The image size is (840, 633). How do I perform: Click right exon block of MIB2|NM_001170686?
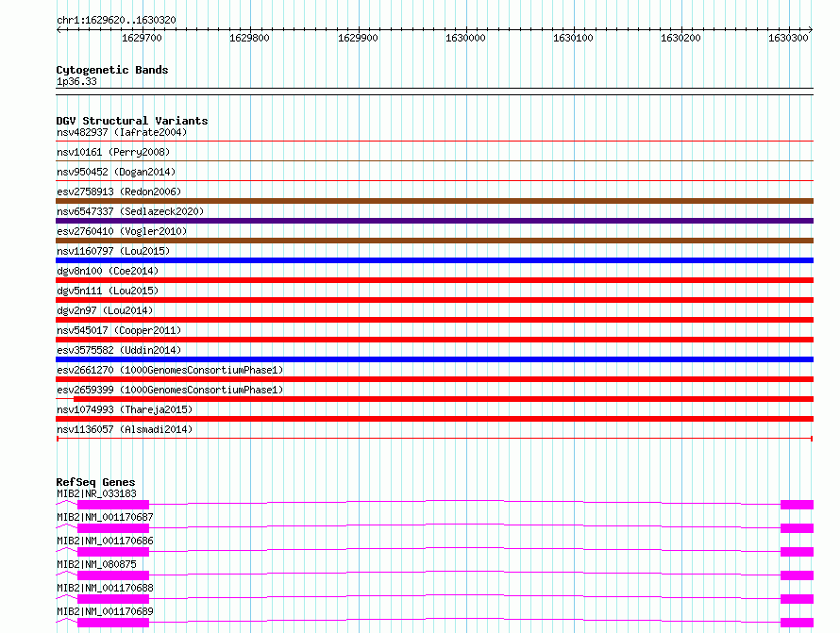pos(798,552)
